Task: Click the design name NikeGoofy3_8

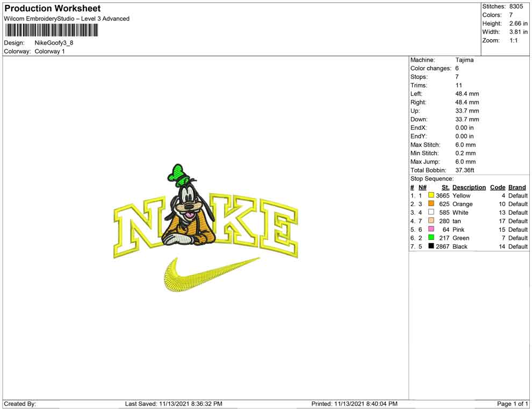Action: (x=54, y=43)
